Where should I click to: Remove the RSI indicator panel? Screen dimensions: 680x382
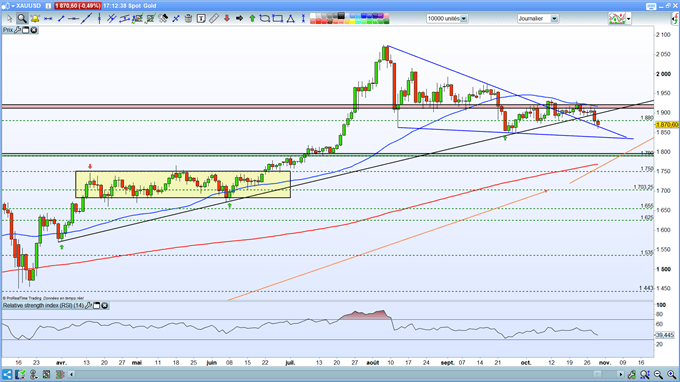click(x=105, y=306)
